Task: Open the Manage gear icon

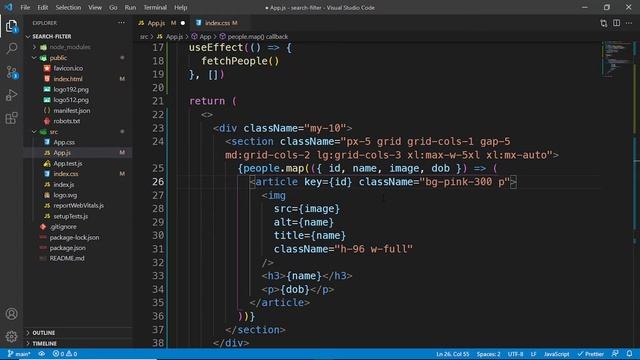Action: 11,336
